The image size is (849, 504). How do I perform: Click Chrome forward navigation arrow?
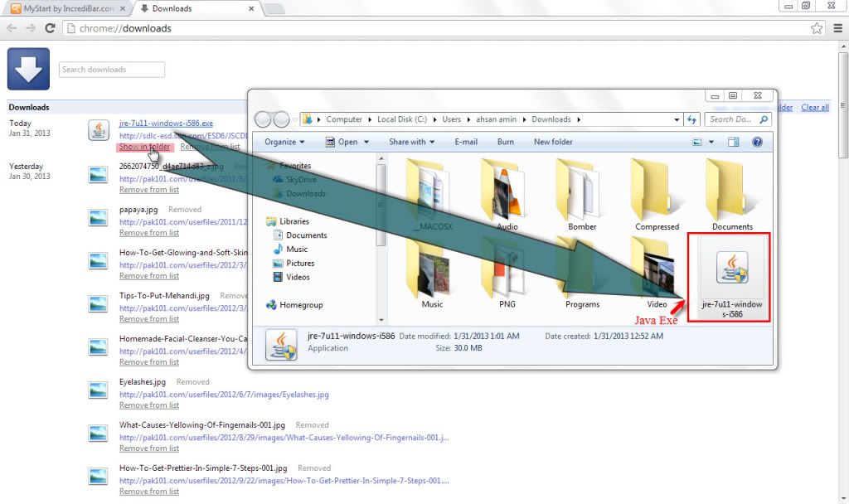pos(31,28)
